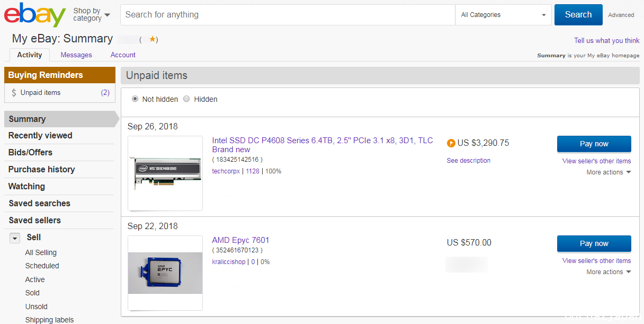Click the orange payment icon beside $3,290.75

tap(451, 143)
